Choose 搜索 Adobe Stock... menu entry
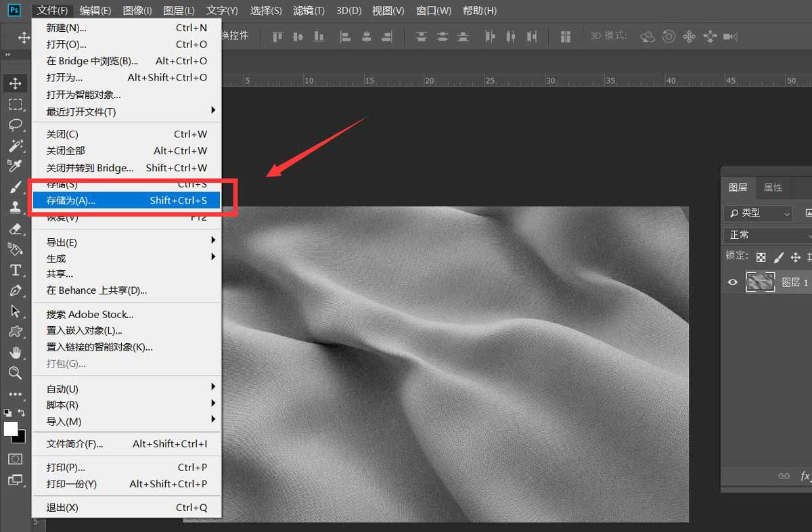This screenshot has height=532, width=812. click(x=127, y=314)
